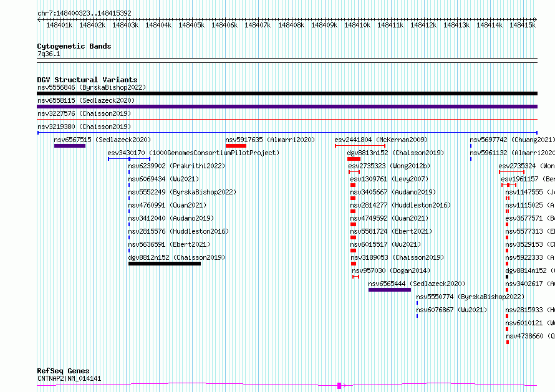The width and height of the screenshot is (555, 392).
Task: Select nsv5636591 (Ebert2021) variant
Action: [x=169, y=244]
